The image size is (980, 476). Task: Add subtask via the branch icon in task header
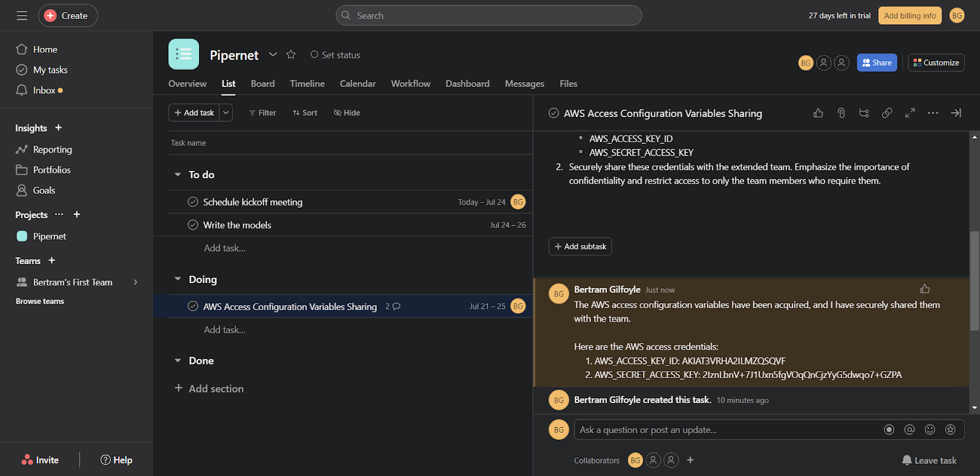click(x=864, y=113)
